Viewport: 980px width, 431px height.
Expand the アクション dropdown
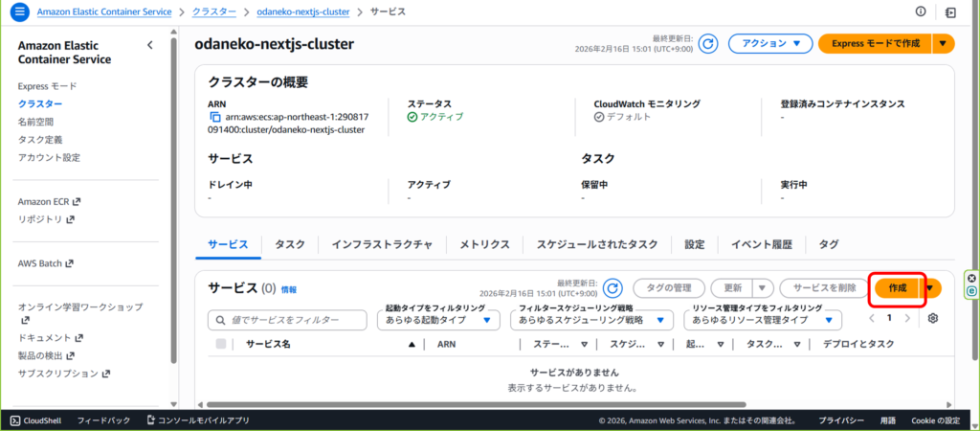click(769, 43)
